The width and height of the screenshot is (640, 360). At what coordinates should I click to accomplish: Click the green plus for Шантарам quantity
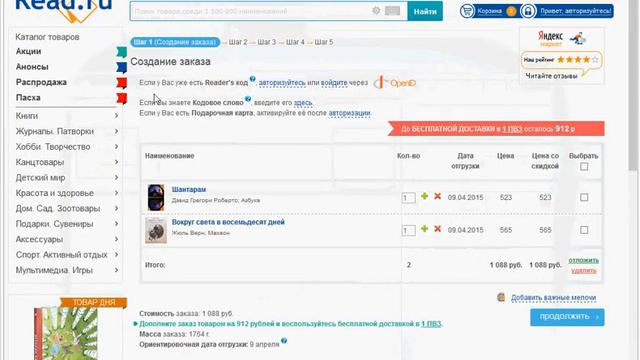(424, 196)
